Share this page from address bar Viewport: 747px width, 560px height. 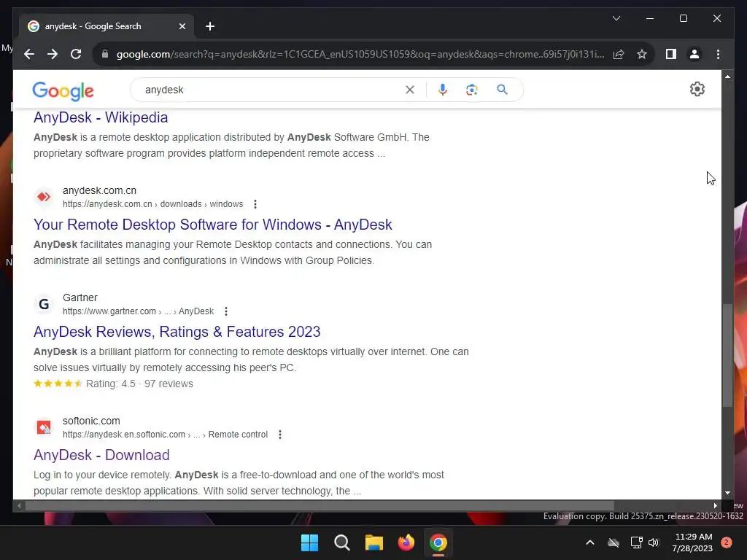coord(619,54)
